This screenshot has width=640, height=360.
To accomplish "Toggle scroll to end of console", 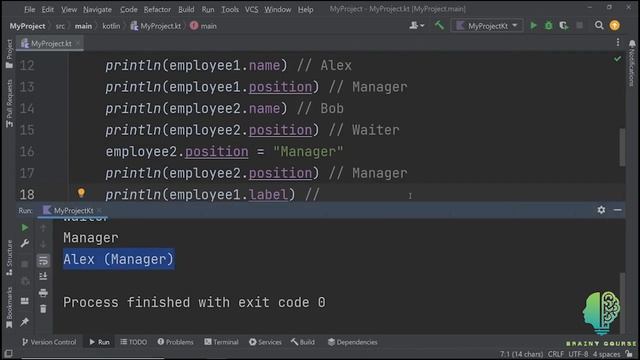I will point(43,276).
